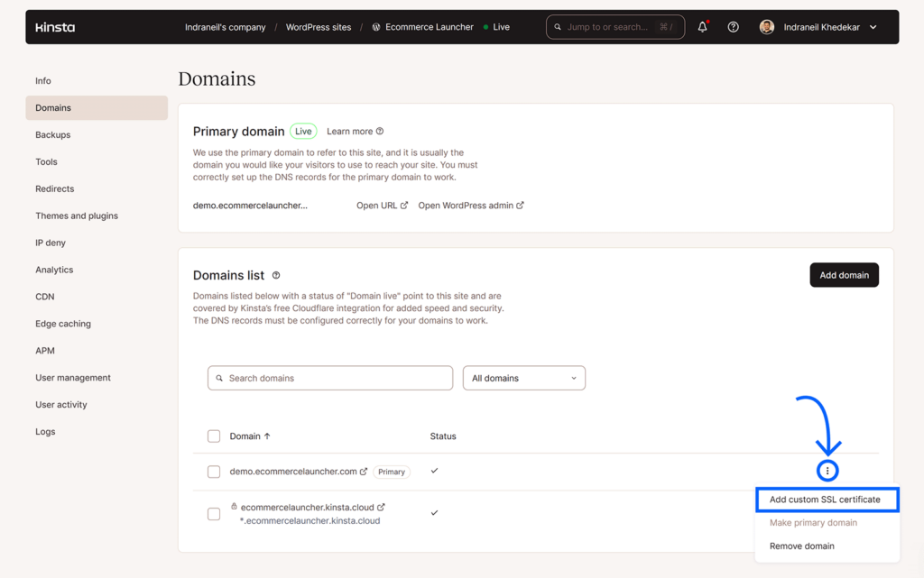Click demo.ecommercelauncher.com domain name in list

click(x=293, y=472)
